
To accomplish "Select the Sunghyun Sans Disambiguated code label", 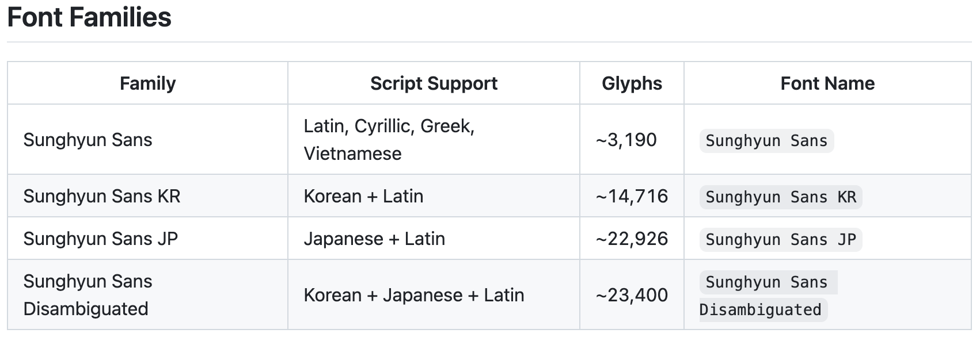I will pos(768,296).
